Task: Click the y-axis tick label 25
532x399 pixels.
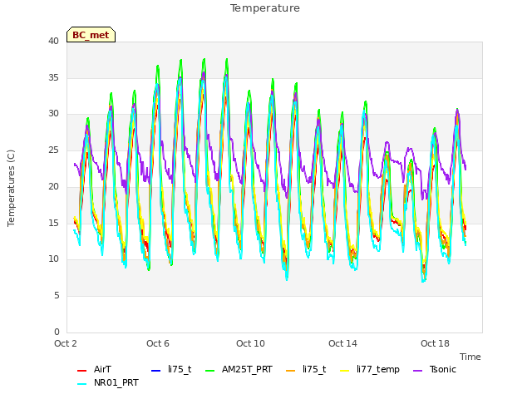Action: pos(53,150)
